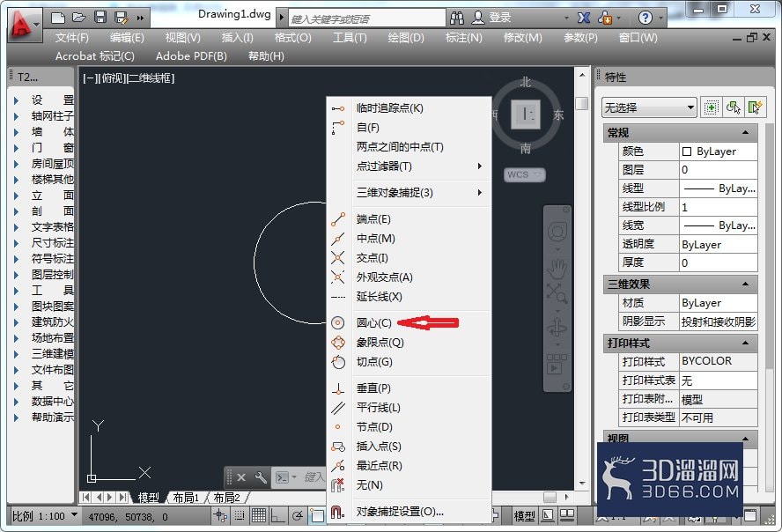Select the Midpoint snap icon

[338, 239]
